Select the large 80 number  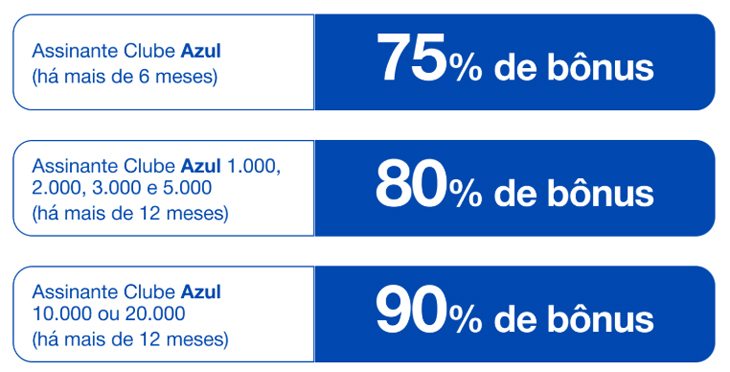(x=412, y=184)
